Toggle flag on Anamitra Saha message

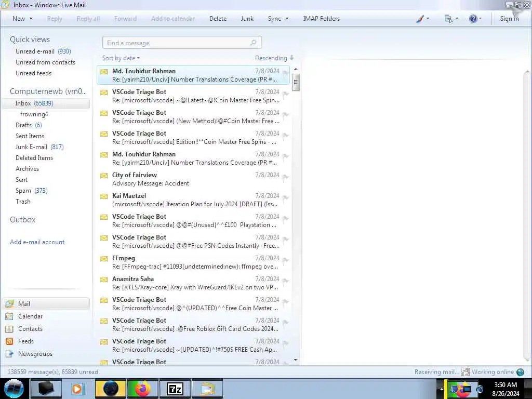[x=285, y=281]
